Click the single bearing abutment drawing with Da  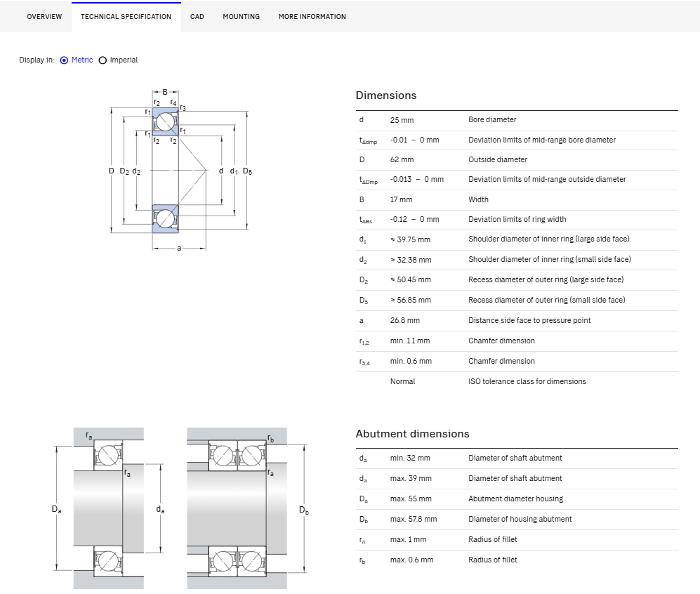(x=109, y=508)
